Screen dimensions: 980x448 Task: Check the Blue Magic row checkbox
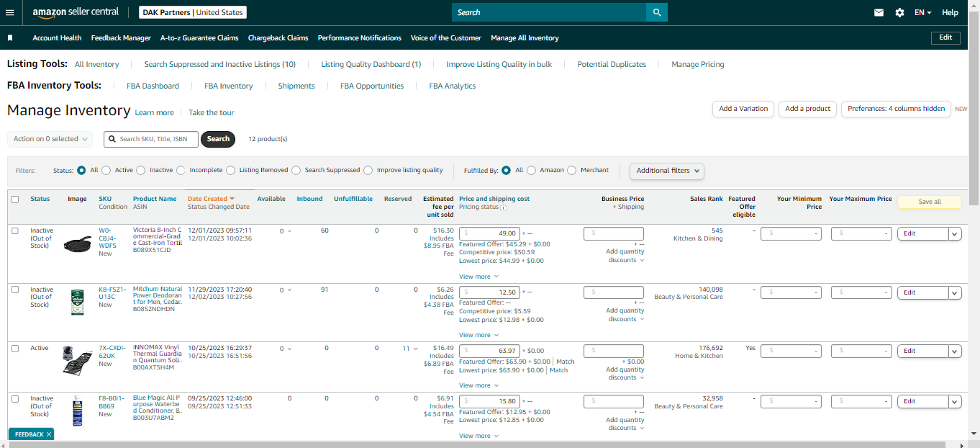pyautogui.click(x=15, y=399)
